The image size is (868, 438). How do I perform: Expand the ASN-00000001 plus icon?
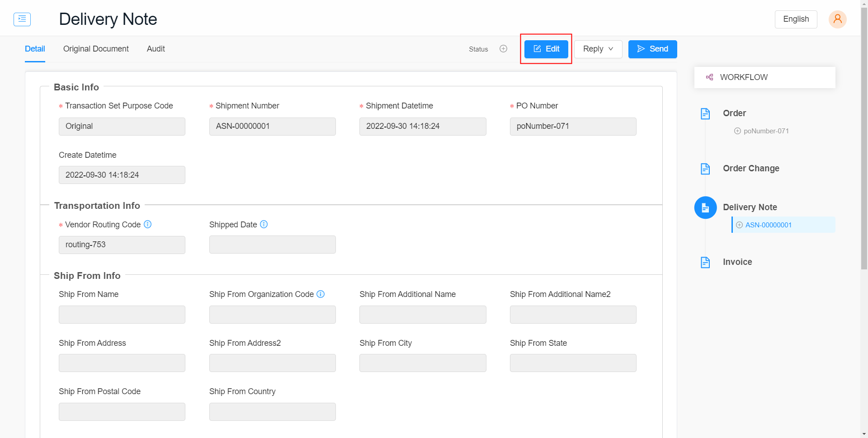(740, 225)
